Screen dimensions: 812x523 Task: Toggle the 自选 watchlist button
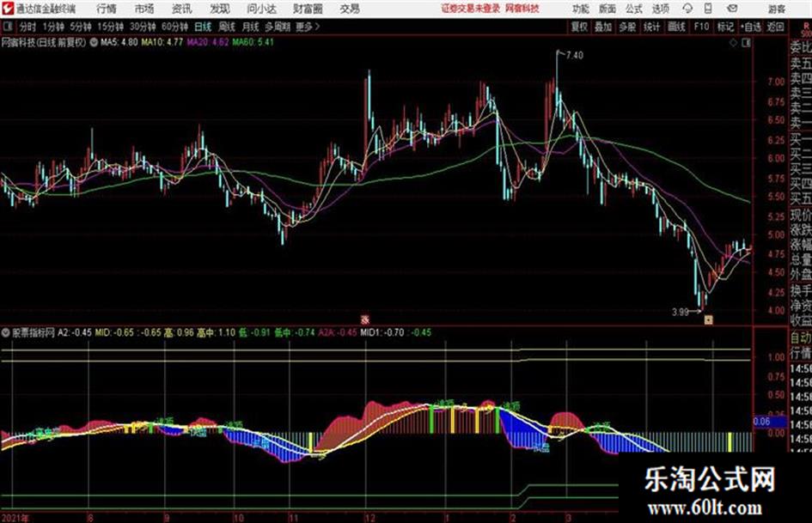751,27
